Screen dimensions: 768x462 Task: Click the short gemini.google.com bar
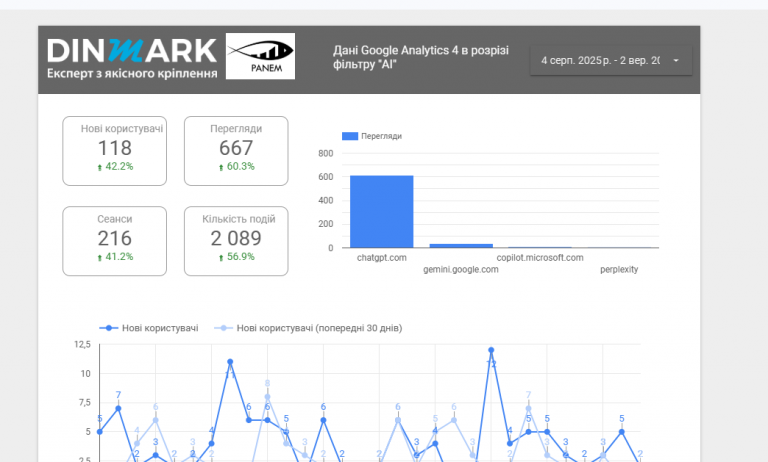pos(461,245)
